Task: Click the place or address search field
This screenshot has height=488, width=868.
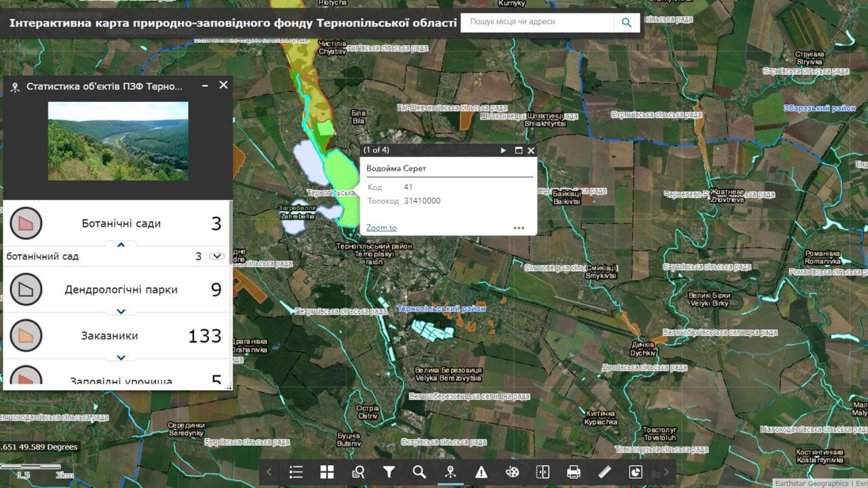Action: pos(537,22)
